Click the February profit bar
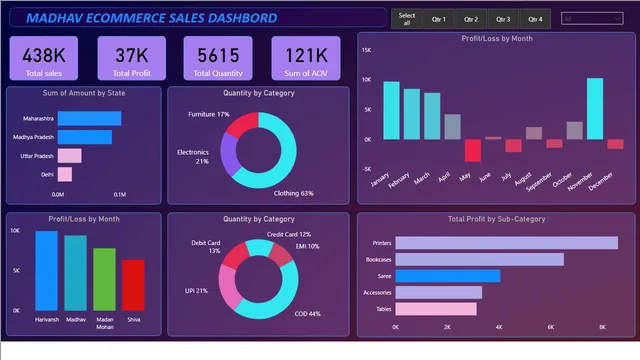The image size is (640, 360). pos(412,114)
